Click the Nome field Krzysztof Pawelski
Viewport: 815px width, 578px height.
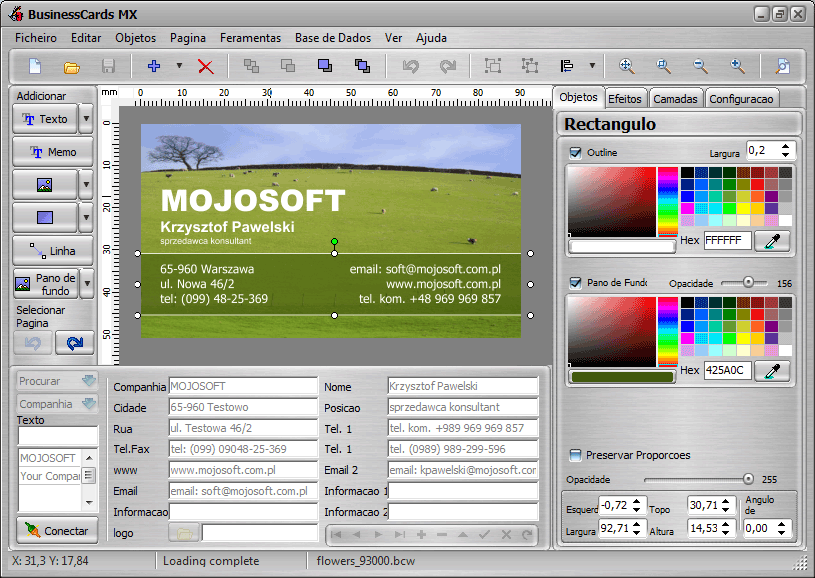(463, 386)
